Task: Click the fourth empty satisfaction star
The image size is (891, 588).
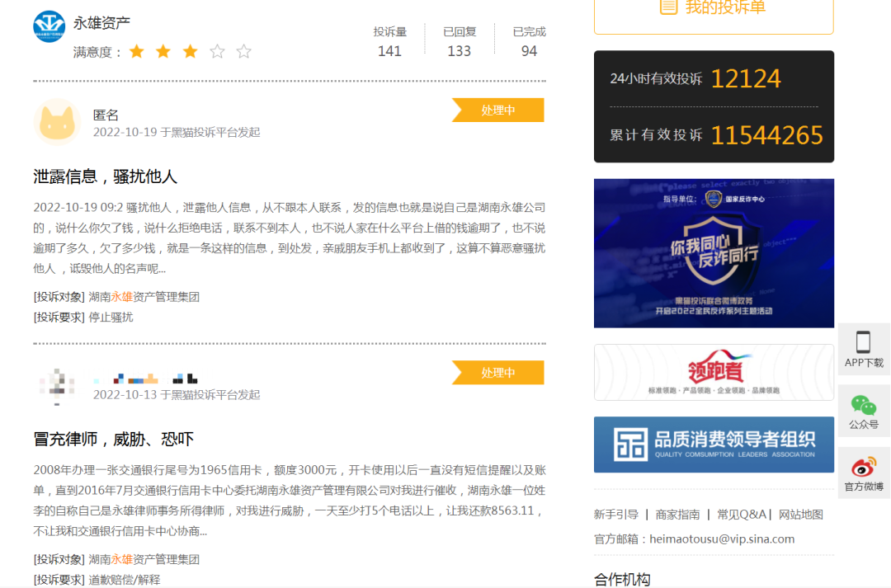Action: [217, 52]
